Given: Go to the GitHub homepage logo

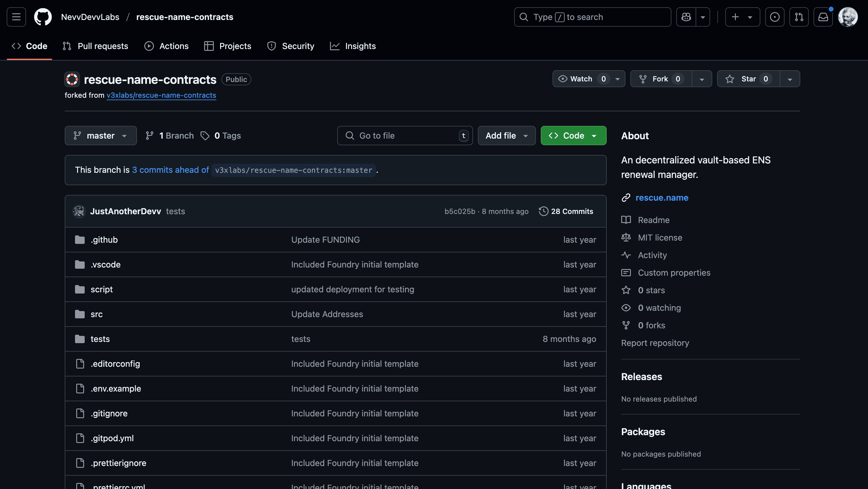Looking at the screenshot, I should coord(43,17).
